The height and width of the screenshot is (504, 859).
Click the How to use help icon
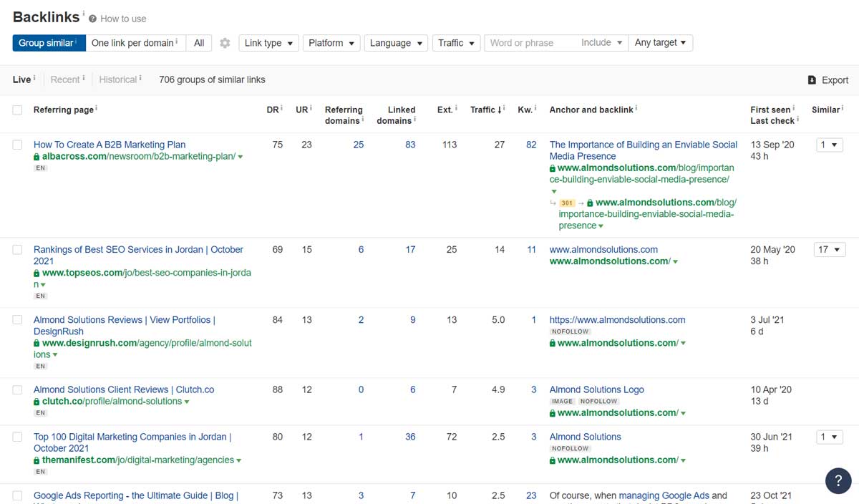93,19
